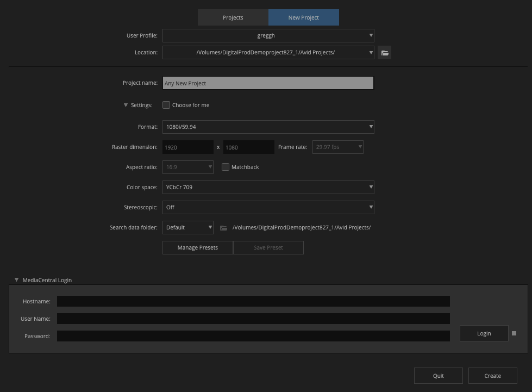Click the Quit button
The image size is (532, 392).
tap(438, 376)
